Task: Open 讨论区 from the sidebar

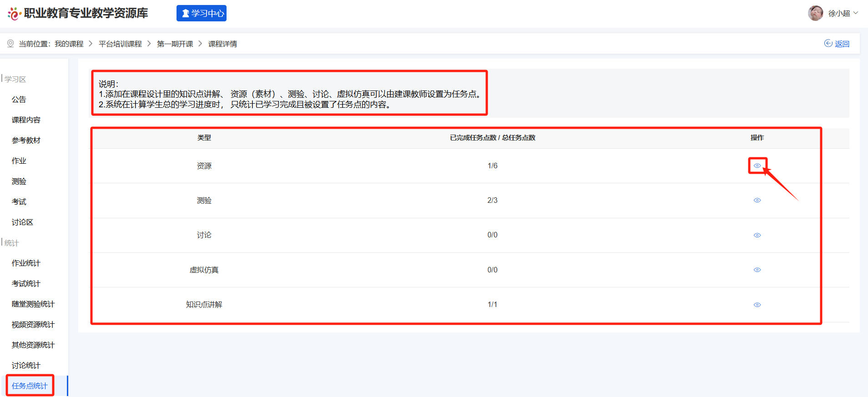Action: 22,222
